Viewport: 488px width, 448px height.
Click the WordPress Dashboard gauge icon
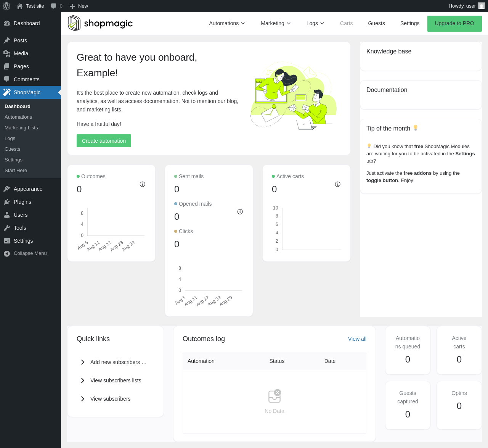point(7,23)
